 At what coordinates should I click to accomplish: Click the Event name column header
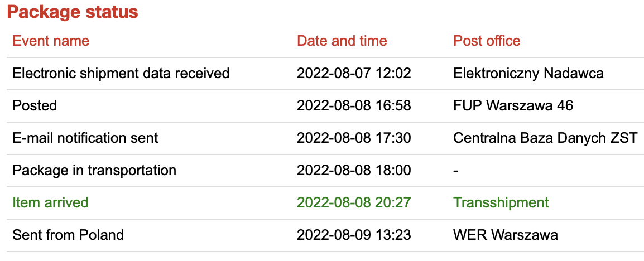[x=51, y=41]
